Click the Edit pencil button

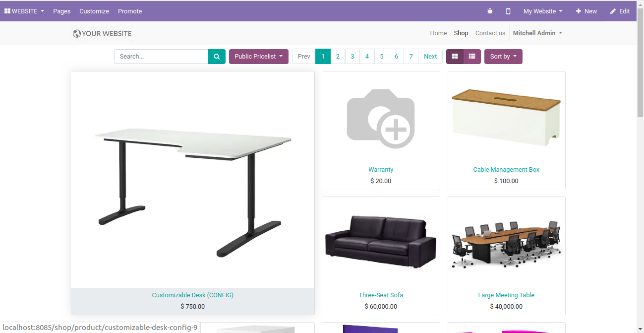pos(620,11)
